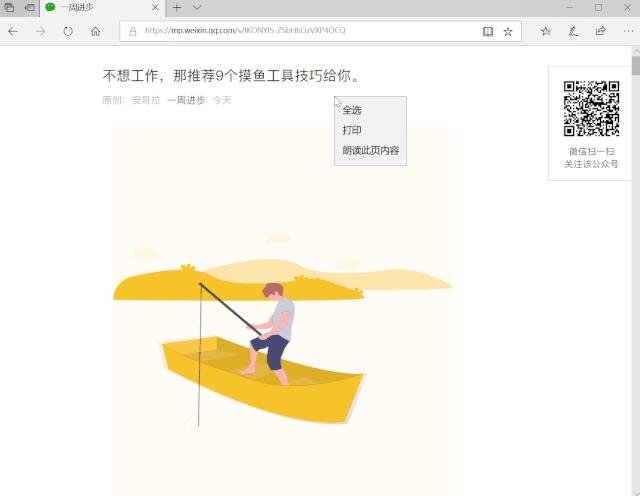This screenshot has height=496, width=640.
Task: Show the tab preview dropdown chevron
Action: [x=197, y=7]
